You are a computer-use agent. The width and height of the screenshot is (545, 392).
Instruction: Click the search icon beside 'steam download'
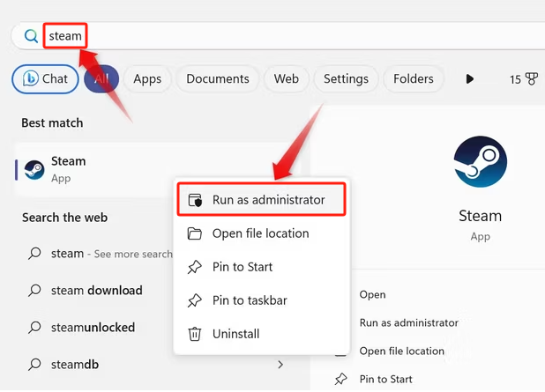[34, 291]
